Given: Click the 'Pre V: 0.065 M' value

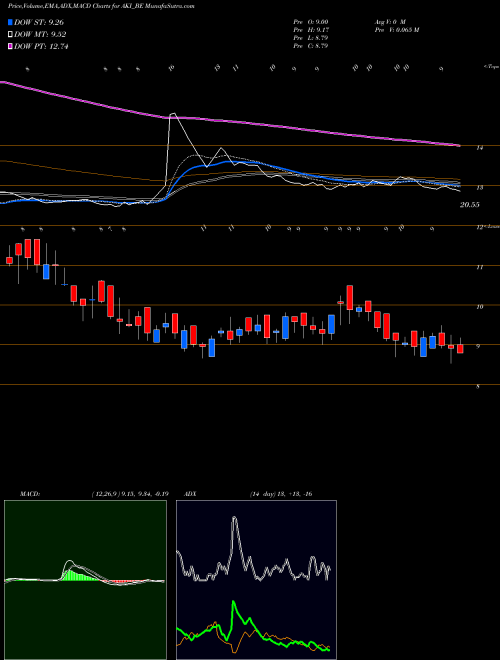Looking at the screenshot, I should click(396, 30).
